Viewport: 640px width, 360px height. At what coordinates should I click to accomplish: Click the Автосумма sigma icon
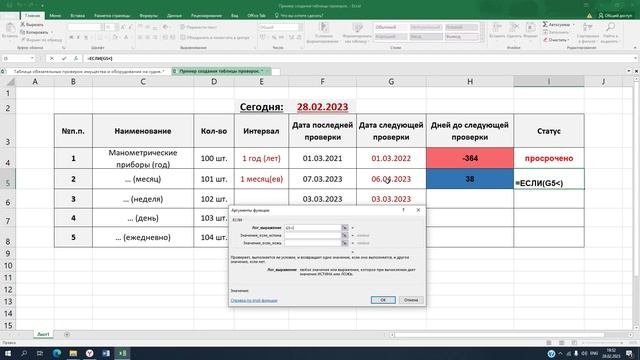coord(545,24)
